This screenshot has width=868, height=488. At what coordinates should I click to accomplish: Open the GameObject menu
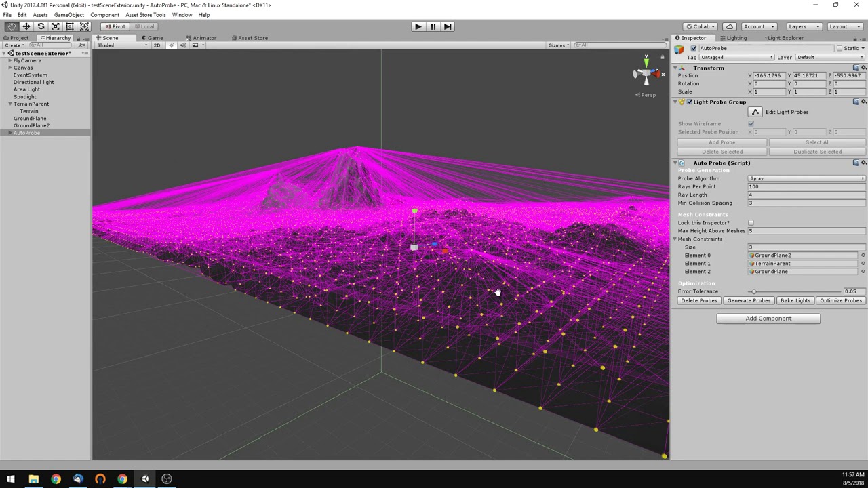click(x=69, y=15)
